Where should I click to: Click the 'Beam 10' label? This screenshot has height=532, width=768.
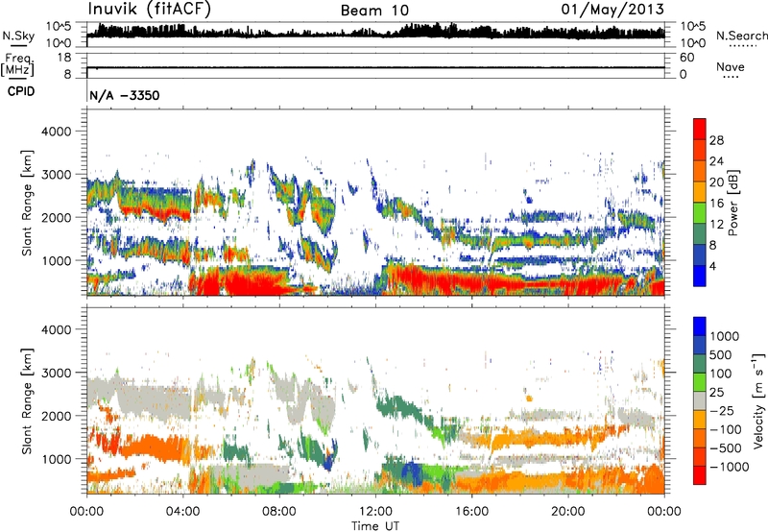coord(374,11)
